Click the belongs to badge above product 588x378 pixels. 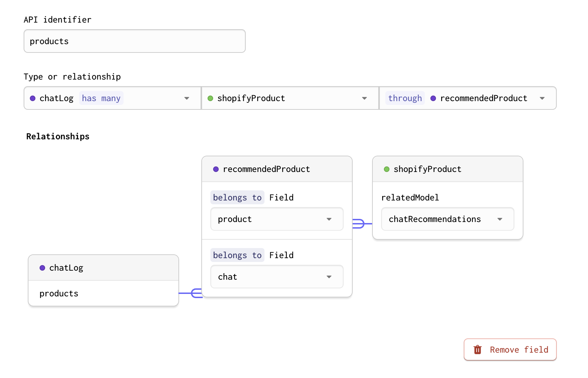click(x=237, y=197)
